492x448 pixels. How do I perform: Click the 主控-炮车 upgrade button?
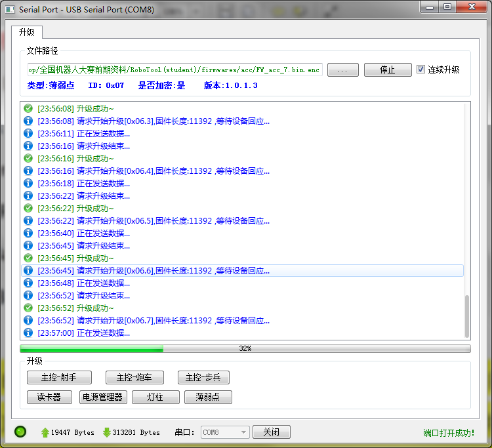click(134, 377)
